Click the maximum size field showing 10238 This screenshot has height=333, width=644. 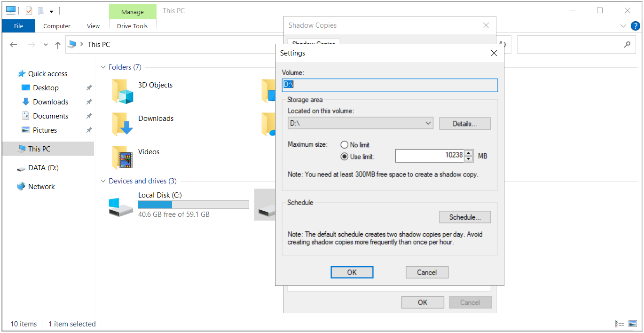coord(430,156)
